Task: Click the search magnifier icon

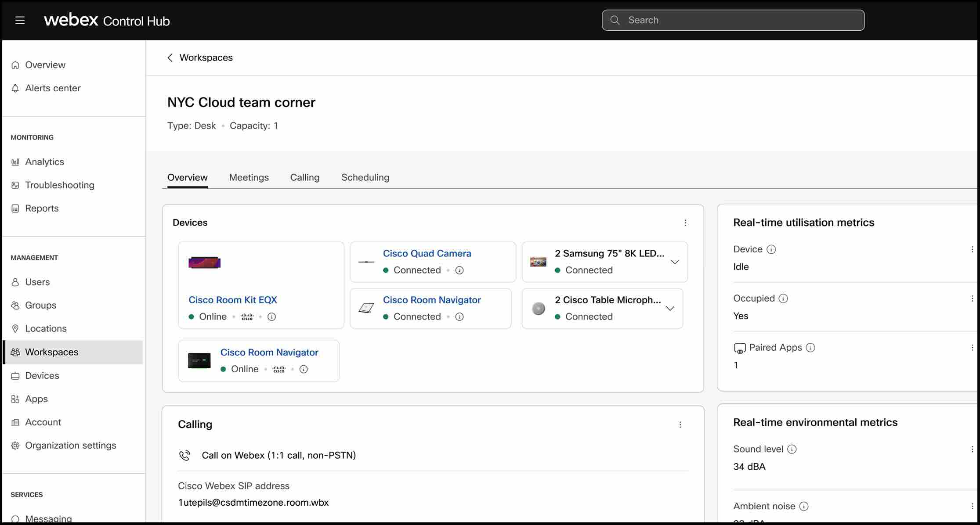Action: click(x=615, y=20)
